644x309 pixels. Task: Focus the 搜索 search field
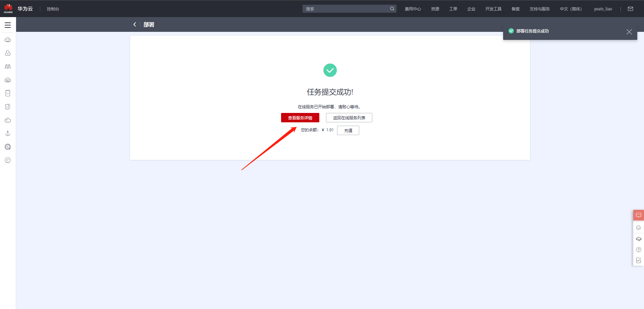(x=345, y=9)
